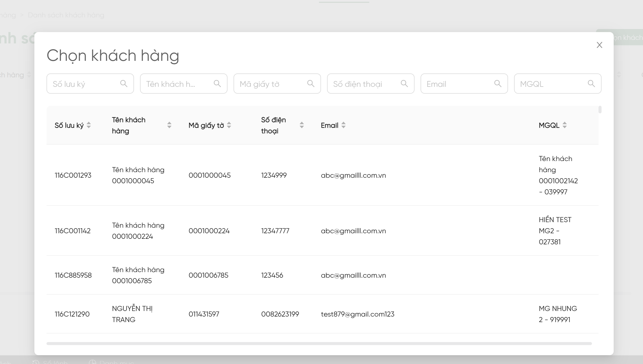Sort table by Số điện thoại column
The height and width of the screenshot is (364, 643).
click(x=302, y=125)
